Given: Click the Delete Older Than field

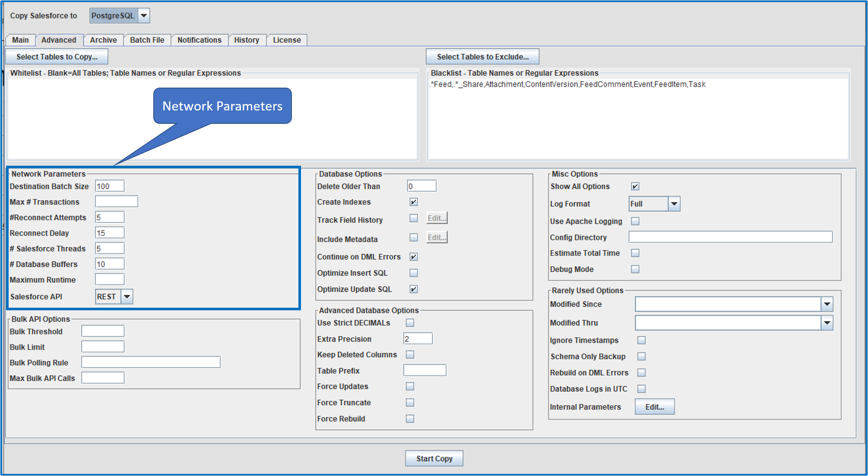Looking at the screenshot, I should 421,186.
